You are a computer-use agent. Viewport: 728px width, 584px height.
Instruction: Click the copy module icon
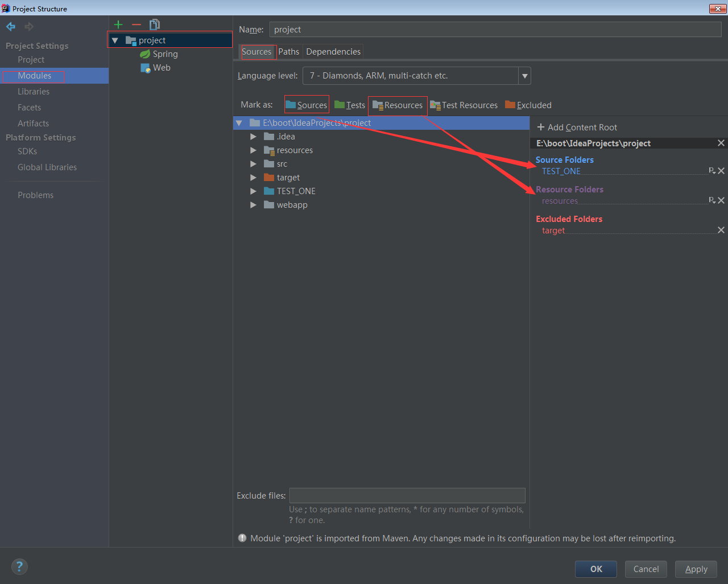pos(155,24)
